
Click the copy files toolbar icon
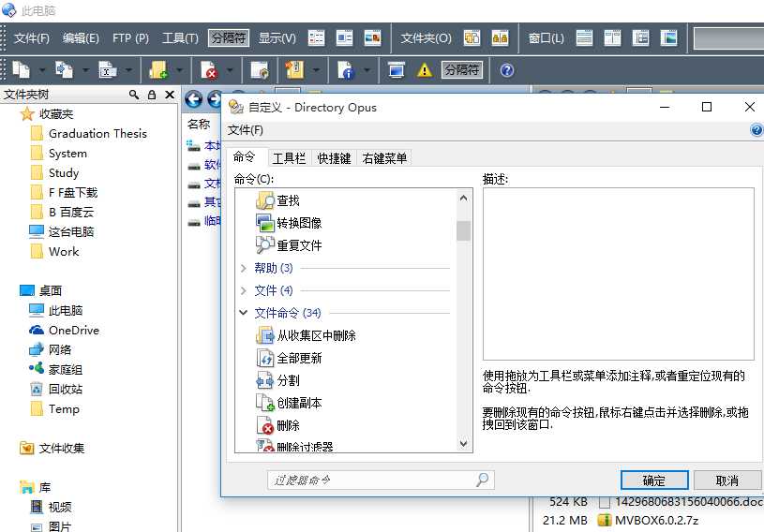pyautogui.click(x=22, y=70)
